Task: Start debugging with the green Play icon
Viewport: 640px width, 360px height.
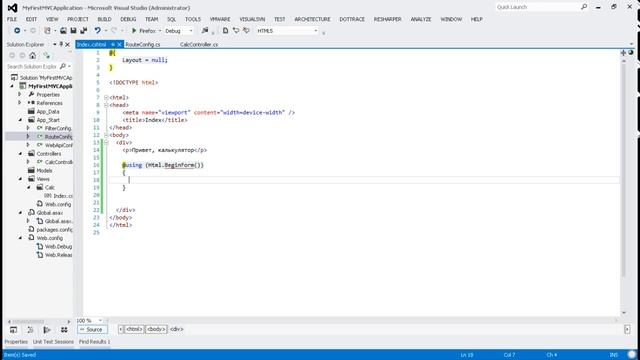Action: click(134, 31)
